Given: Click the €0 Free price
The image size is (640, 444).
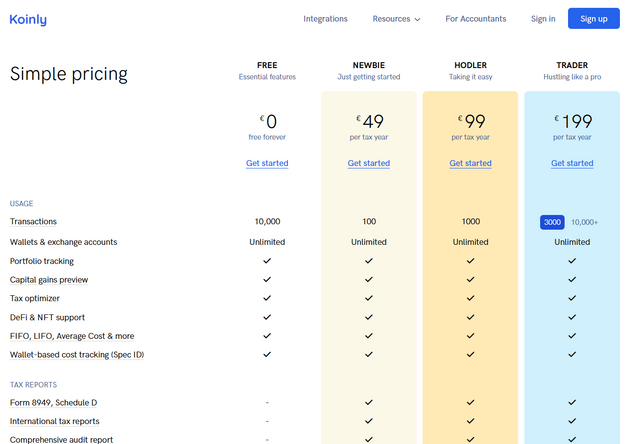Looking at the screenshot, I should tap(268, 121).
